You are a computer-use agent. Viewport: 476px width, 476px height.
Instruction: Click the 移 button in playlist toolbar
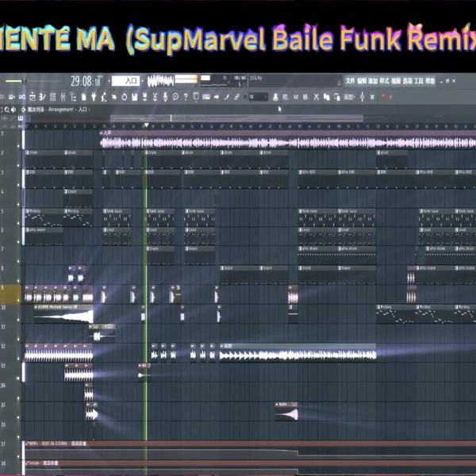(305, 97)
